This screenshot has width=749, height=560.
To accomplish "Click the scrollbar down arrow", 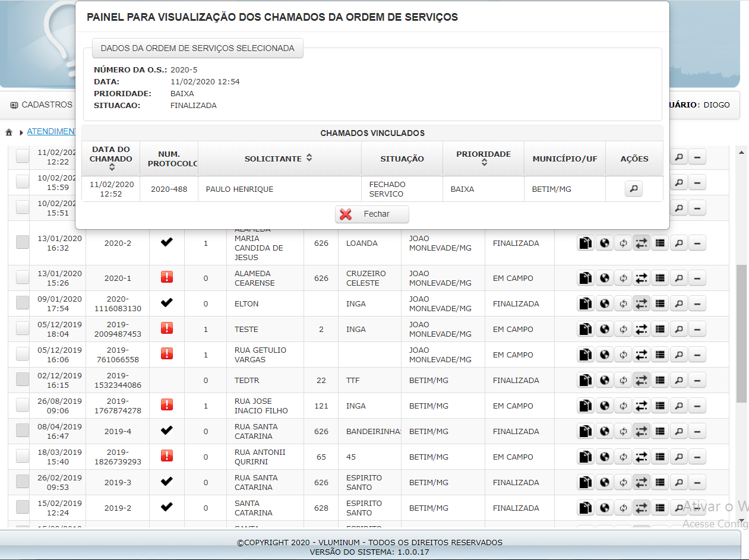I will (x=741, y=521).
